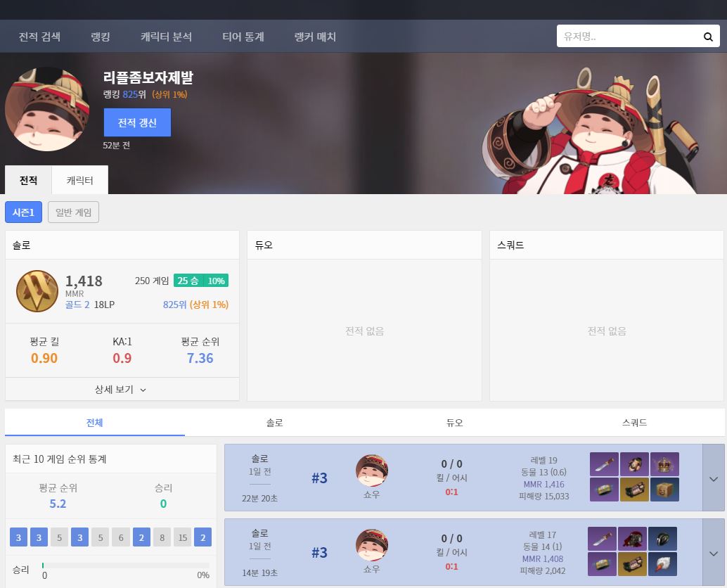Click the 듀오 card 전적 없음 text
The height and width of the screenshot is (588, 727).
tap(364, 331)
